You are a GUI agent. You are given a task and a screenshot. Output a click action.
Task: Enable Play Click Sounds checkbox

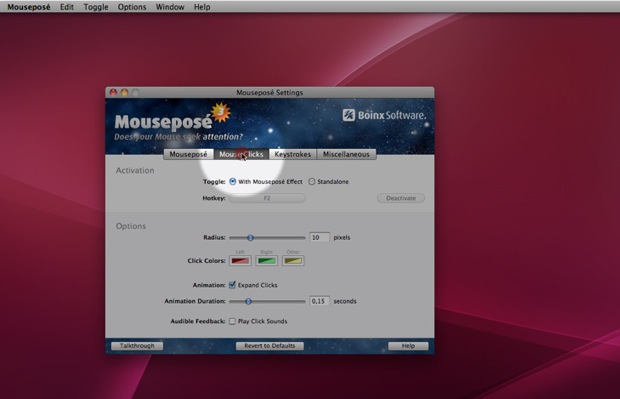[x=232, y=321]
